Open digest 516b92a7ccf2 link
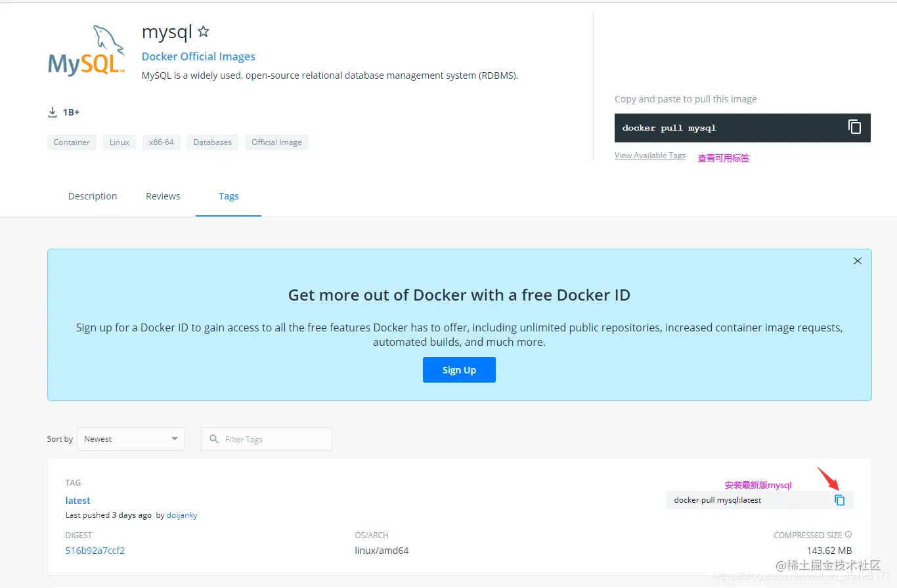Screen dimensions: 897x588 (95, 551)
